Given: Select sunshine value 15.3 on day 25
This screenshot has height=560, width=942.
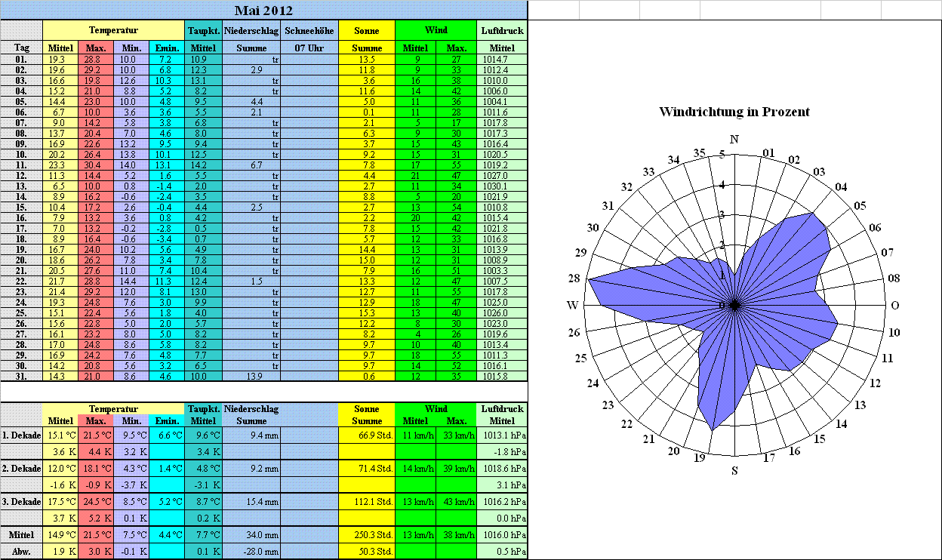Looking at the screenshot, I should [366, 312].
